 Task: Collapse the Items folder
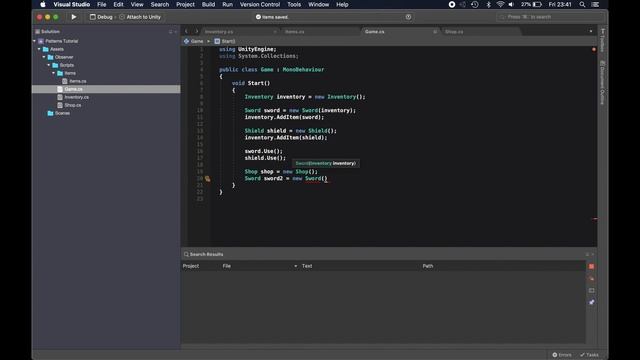point(53,73)
